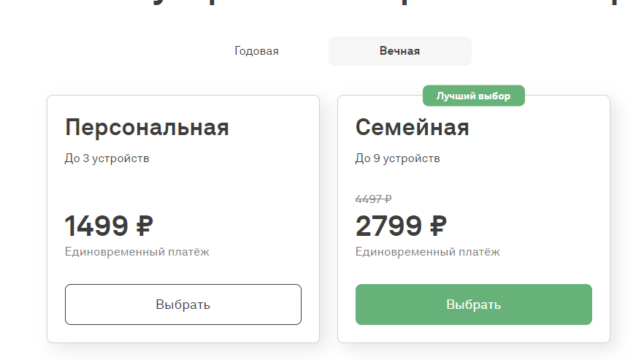The height and width of the screenshot is (360, 644).
Task: Click the Лучший выбор badge
Action: pyautogui.click(x=473, y=96)
